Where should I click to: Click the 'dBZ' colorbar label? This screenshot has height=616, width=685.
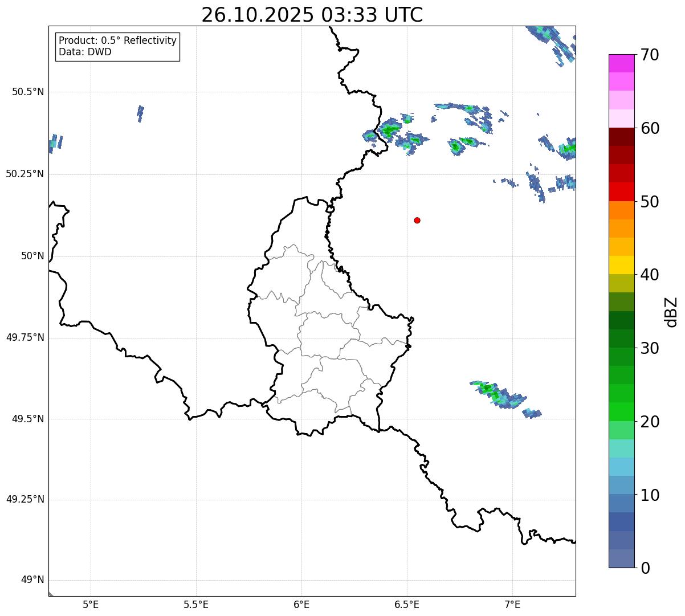671,311
